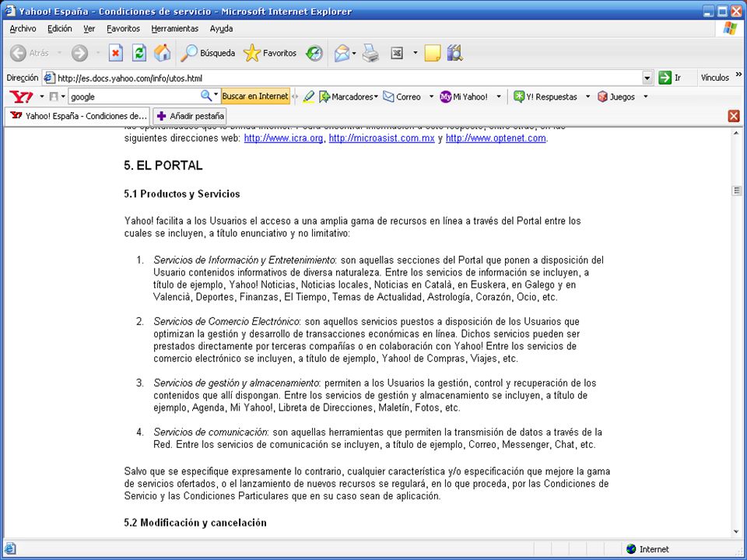Open Juegos in Yahoo toolbar

(x=616, y=96)
